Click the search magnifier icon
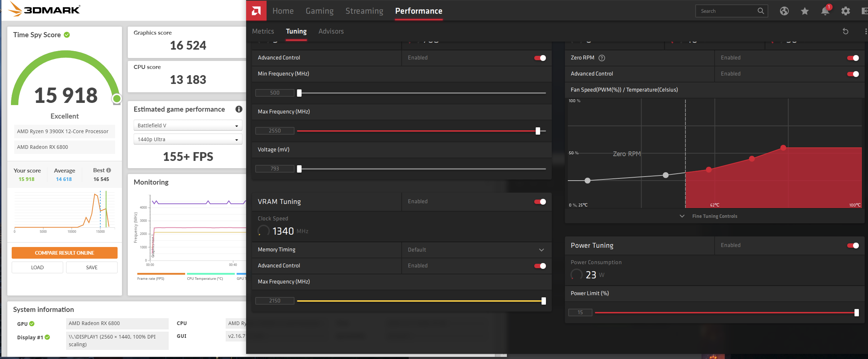The image size is (868, 359). (x=761, y=11)
